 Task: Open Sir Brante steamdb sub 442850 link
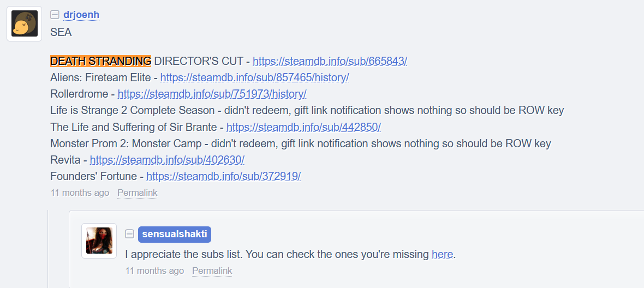[x=303, y=127]
